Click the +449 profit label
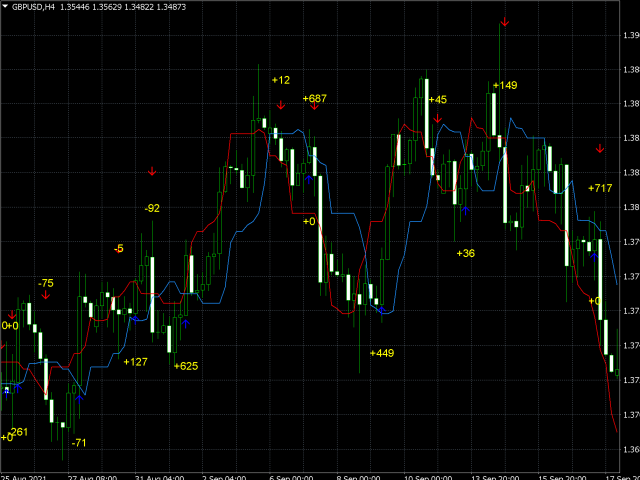 click(382, 353)
